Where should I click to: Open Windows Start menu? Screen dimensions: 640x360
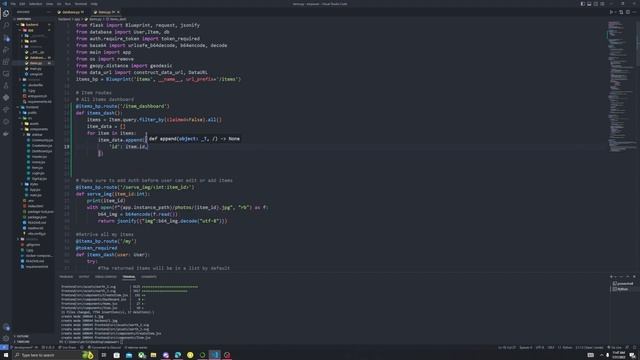(6, 355)
